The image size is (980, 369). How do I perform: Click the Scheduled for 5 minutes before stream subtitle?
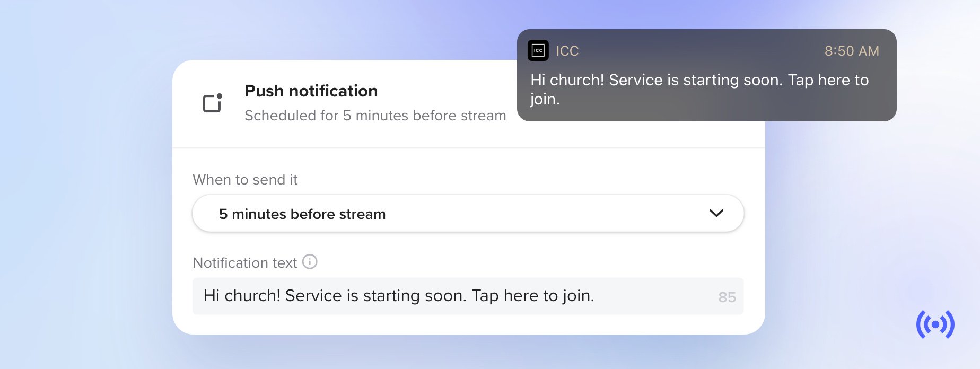(375, 116)
